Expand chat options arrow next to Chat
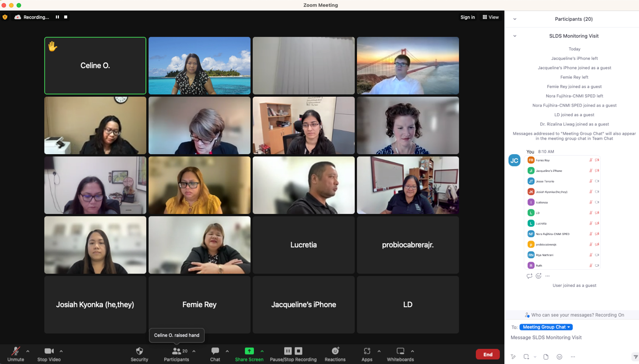Image resolution: width=639 pixels, height=364 pixels. pos(227,351)
